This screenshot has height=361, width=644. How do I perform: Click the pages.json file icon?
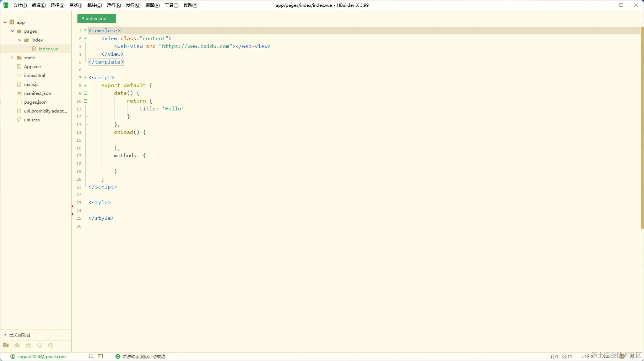[x=19, y=102]
